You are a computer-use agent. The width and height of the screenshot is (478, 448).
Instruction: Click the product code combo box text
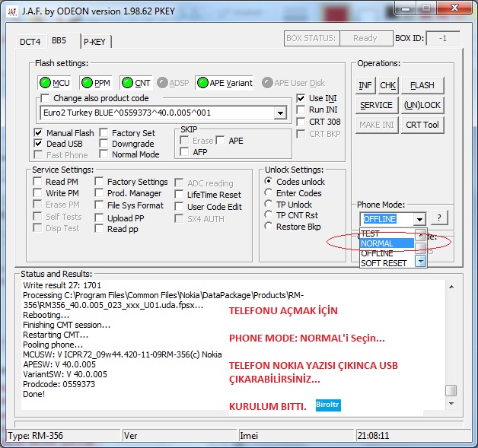157,113
